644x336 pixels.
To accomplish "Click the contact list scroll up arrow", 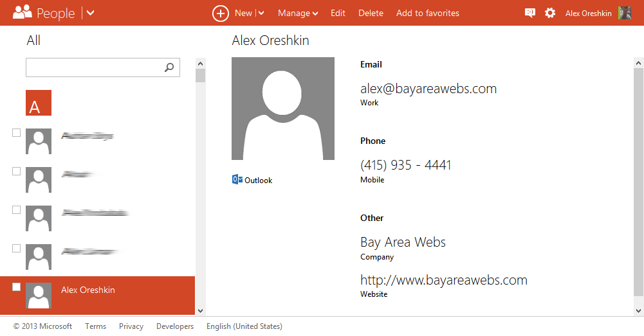I will [x=201, y=64].
